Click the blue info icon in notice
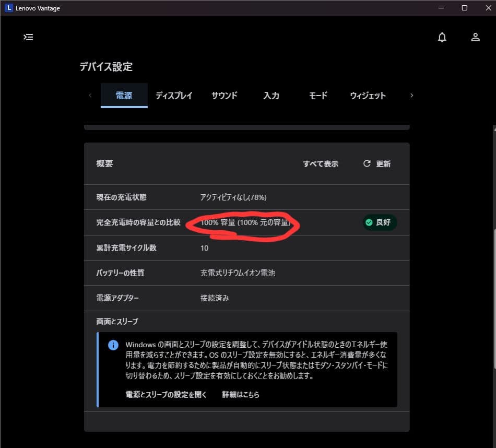 tap(113, 345)
